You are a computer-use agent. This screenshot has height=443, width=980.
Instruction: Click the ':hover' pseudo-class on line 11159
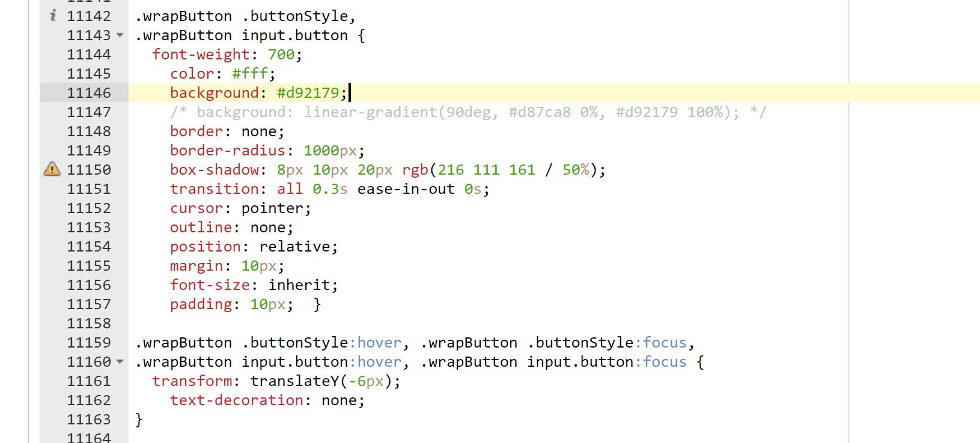[x=375, y=343]
